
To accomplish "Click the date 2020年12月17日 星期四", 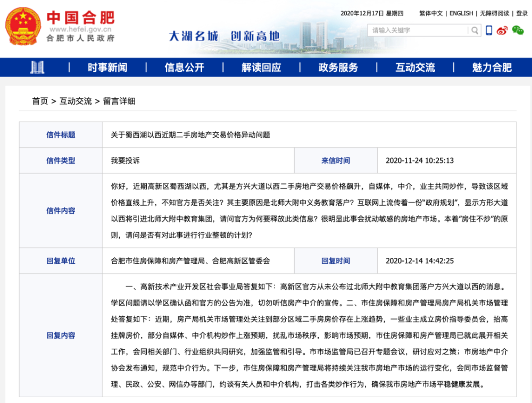I will (372, 13).
